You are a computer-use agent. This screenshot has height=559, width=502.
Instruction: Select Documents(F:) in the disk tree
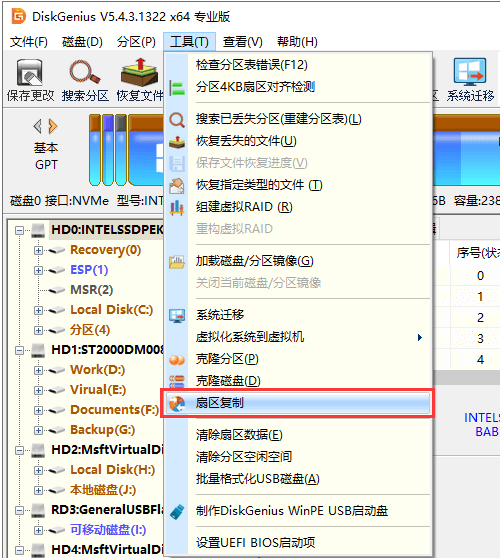point(114,410)
